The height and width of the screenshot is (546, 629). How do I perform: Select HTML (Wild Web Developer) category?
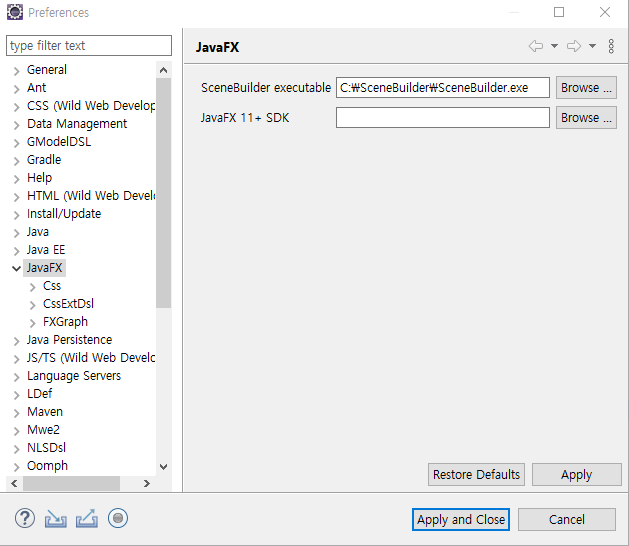point(91,195)
